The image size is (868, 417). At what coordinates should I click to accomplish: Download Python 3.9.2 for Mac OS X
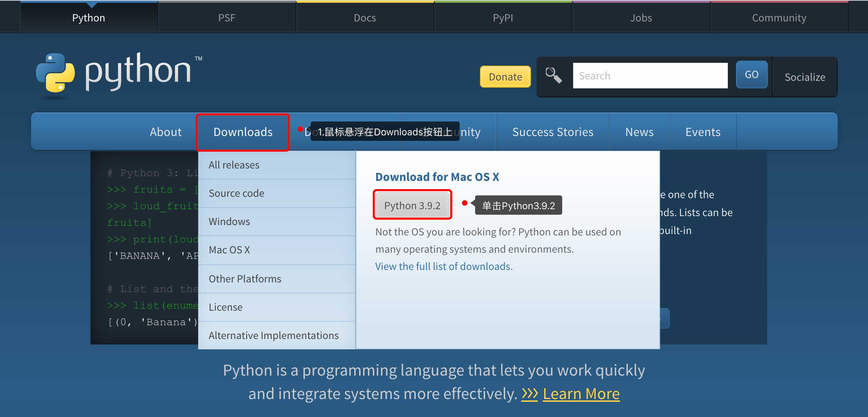pyautogui.click(x=412, y=205)
